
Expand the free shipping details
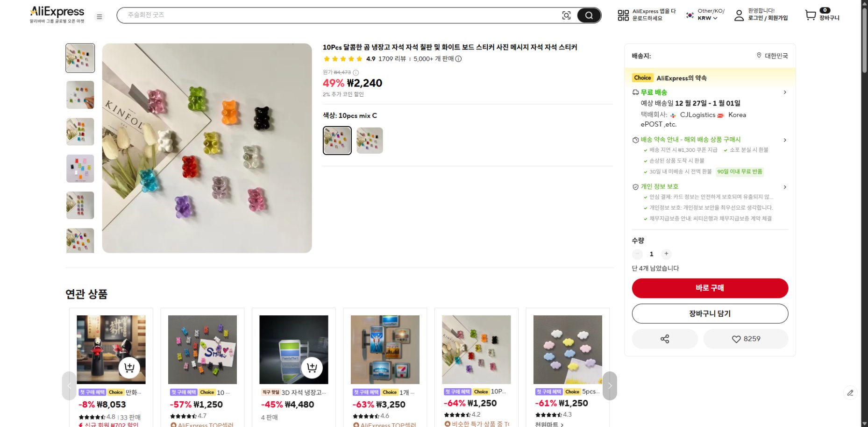[x=785, y=93]
